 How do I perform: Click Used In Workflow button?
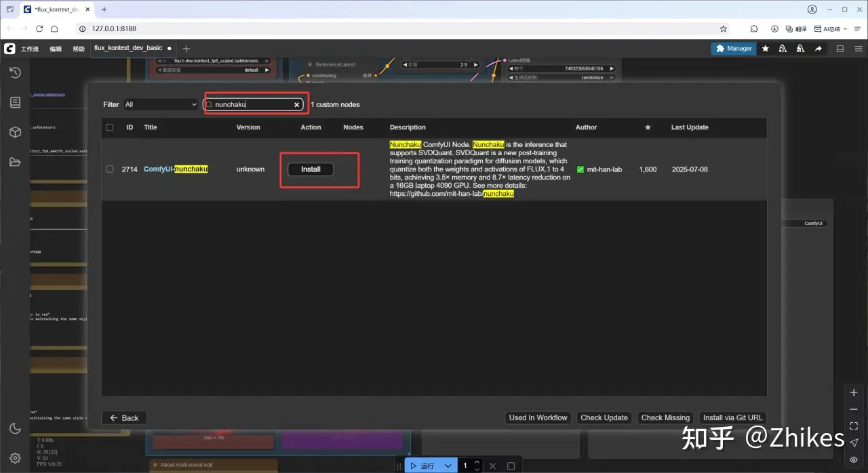[538, 418]
